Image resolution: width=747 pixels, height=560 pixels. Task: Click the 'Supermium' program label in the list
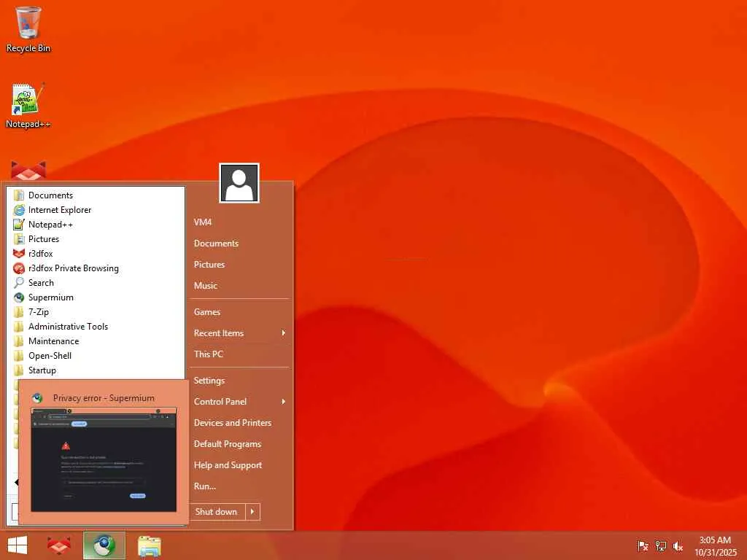pyautogui.click(x=51, y=297)
